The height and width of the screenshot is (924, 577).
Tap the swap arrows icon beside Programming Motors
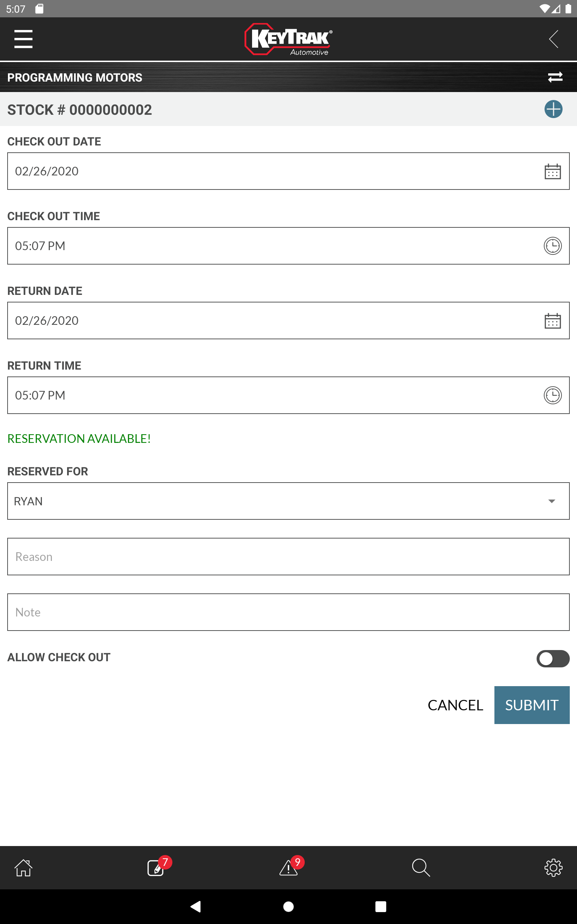pyautogui.click(x=555, y=77)
